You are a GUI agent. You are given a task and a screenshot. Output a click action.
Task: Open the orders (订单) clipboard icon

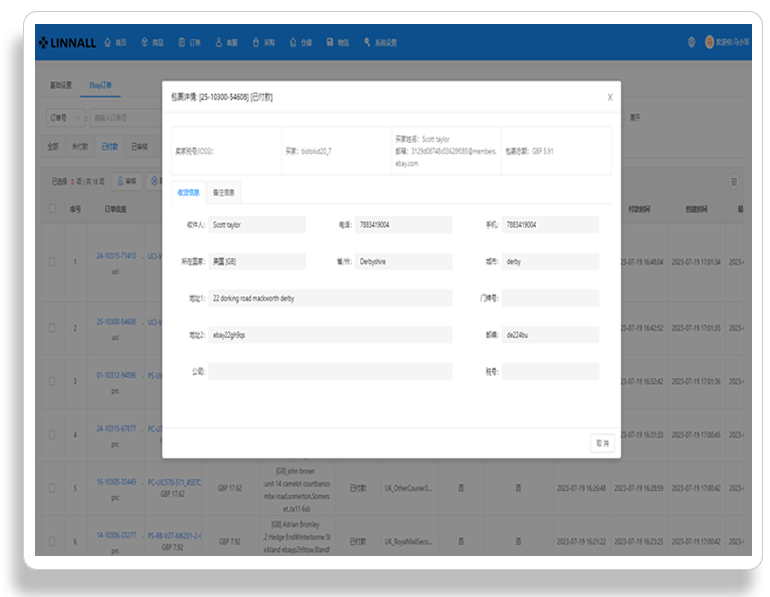pyautogui.click(x=182, y=43)
